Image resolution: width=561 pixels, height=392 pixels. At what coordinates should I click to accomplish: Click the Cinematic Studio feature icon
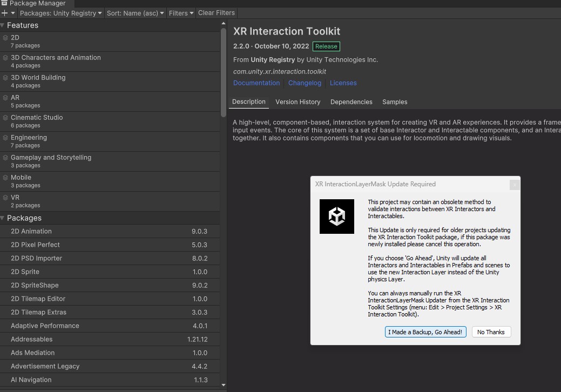pyautogui.click(x=5, y=118)
